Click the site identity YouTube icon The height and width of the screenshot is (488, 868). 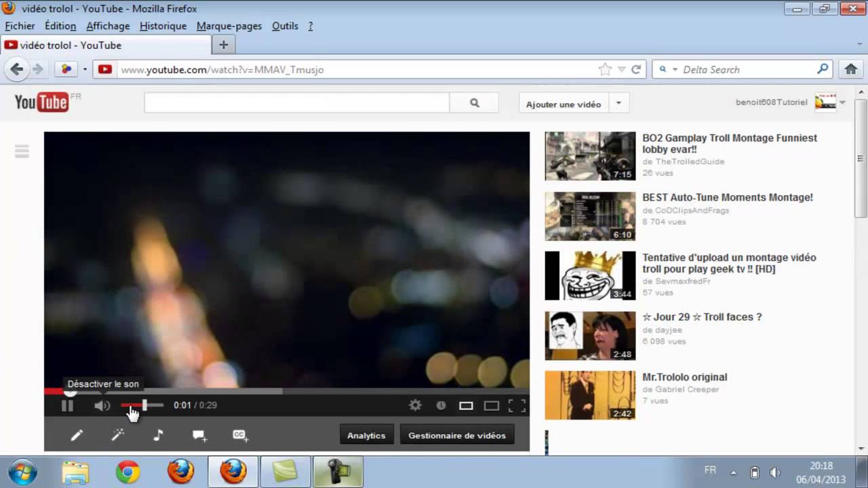[105, 69]
